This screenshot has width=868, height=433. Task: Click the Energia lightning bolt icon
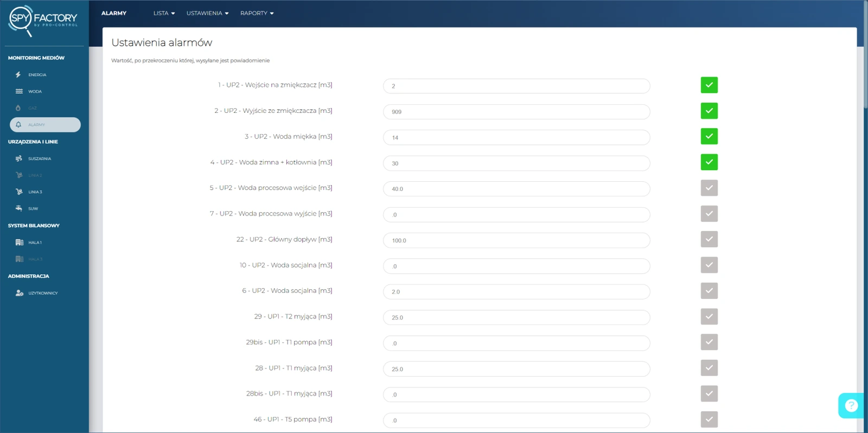tap(18, 75)
